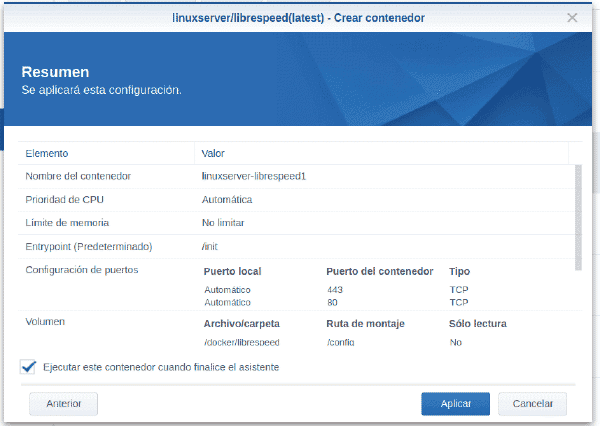Click the Cancelar button
The width and height of the screenshot is (600, 426).
(532, 404)
